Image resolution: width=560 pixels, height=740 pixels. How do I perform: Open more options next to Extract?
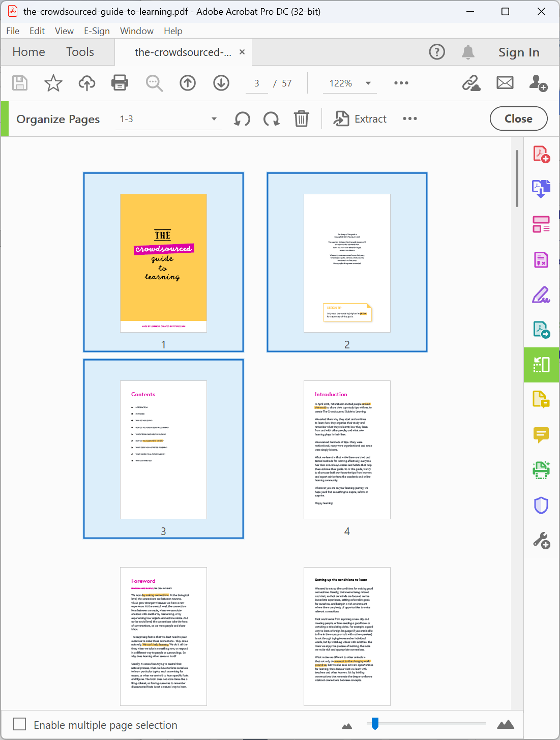pos(410,119)
